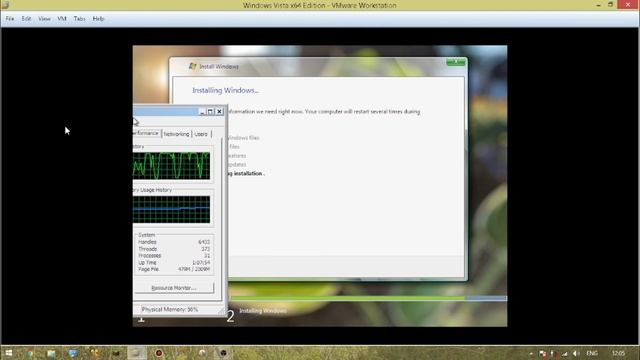This screenshot has width=640, height=360.
Task: Open the network signal tray icon
Action: pos(564,353)
